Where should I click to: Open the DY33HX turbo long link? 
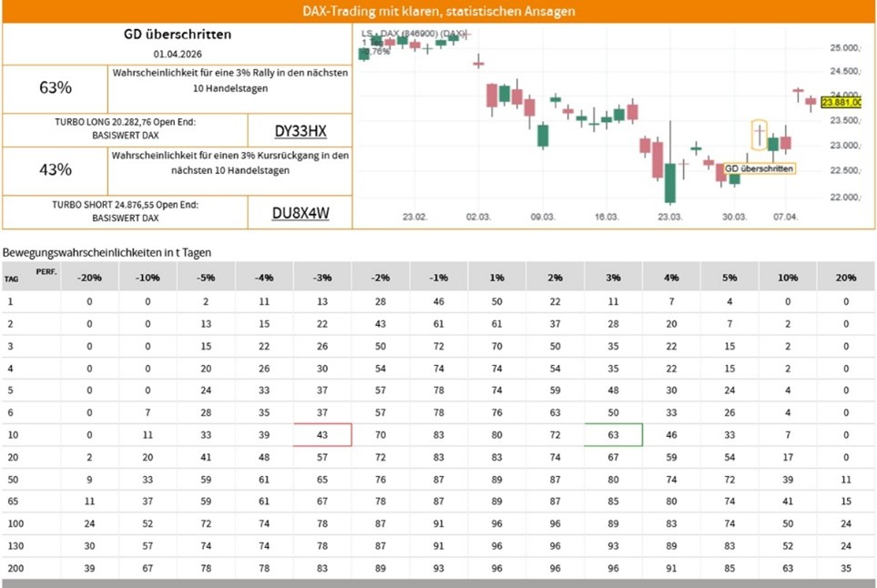pyautogui.click(x=300, y=131)
